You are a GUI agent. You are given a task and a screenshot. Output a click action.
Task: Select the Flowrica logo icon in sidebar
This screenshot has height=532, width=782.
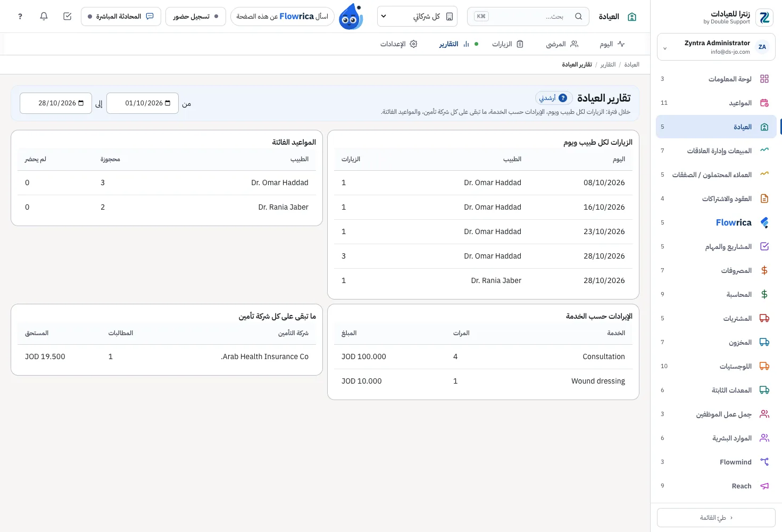[x=764, y=222]
